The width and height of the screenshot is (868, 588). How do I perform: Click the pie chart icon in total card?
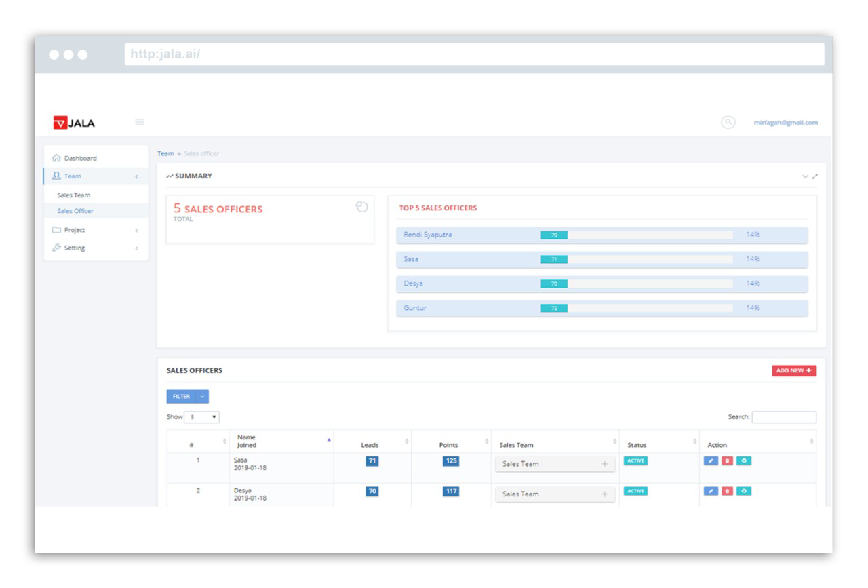(x=361, y=207)
